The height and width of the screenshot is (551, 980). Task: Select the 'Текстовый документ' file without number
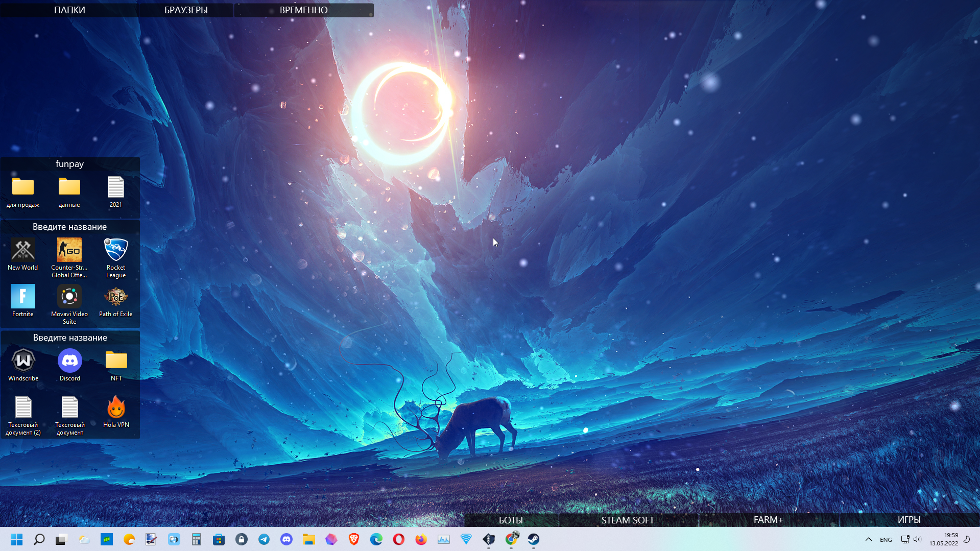pos(70,416)
